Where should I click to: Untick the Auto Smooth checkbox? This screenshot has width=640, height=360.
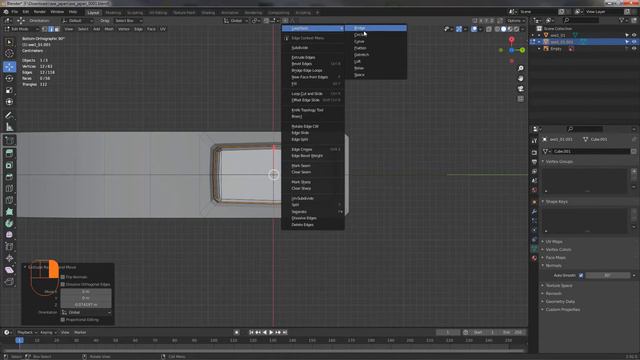pos(581,276)
